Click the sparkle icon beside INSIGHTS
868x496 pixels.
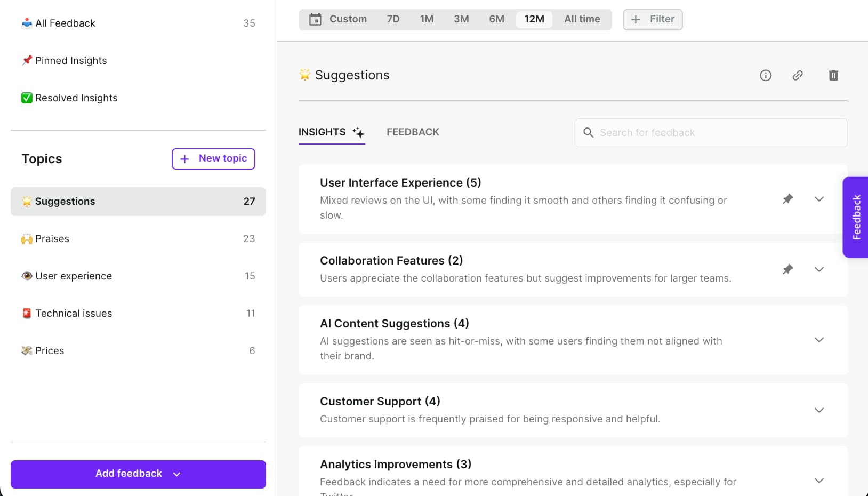click(358, 132)
